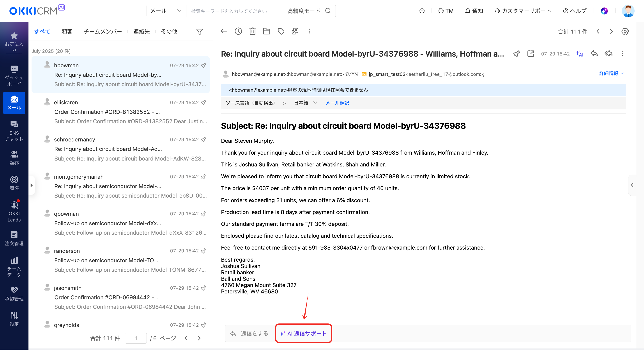Open the 商談 deals sidebar section
Image resolution: width=644 pixels, height=350 pixels.
14,183
